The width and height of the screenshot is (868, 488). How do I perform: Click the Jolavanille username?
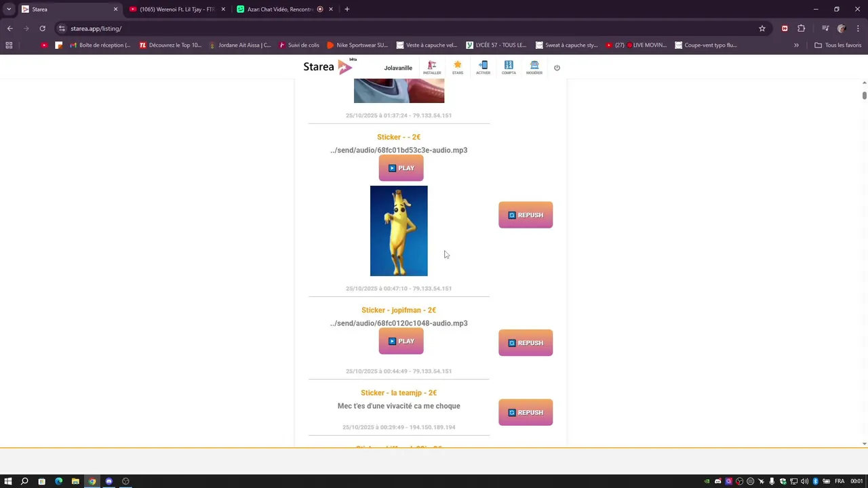398,68
